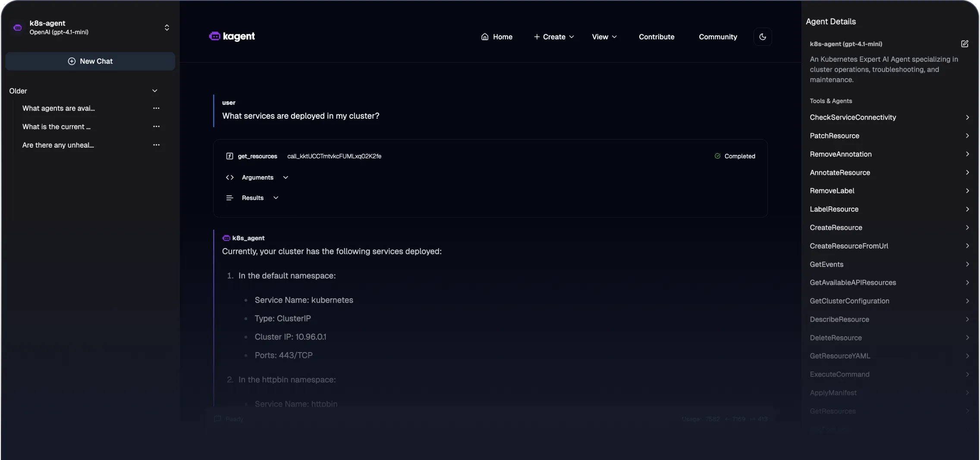980x460 pixels.
Task: Open options for 'What is the current ...' chat
Action: (x=156, y=126)
